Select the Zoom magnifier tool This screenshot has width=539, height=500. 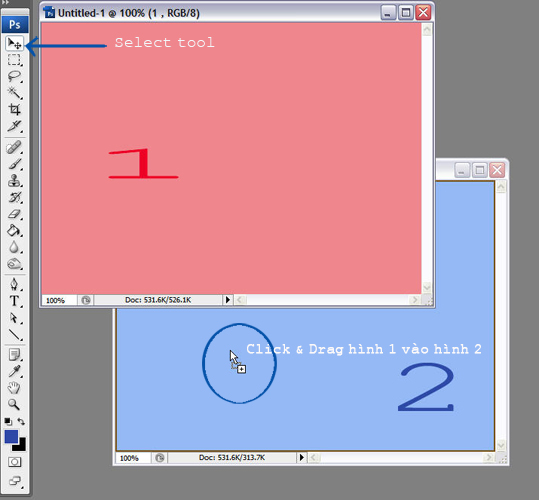click(x=14, y=404)
